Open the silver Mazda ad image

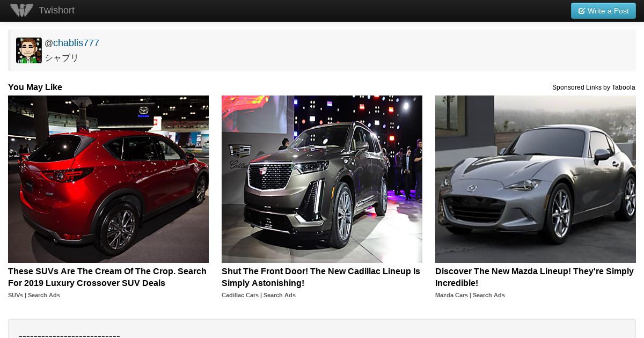[x=536, y=179]
